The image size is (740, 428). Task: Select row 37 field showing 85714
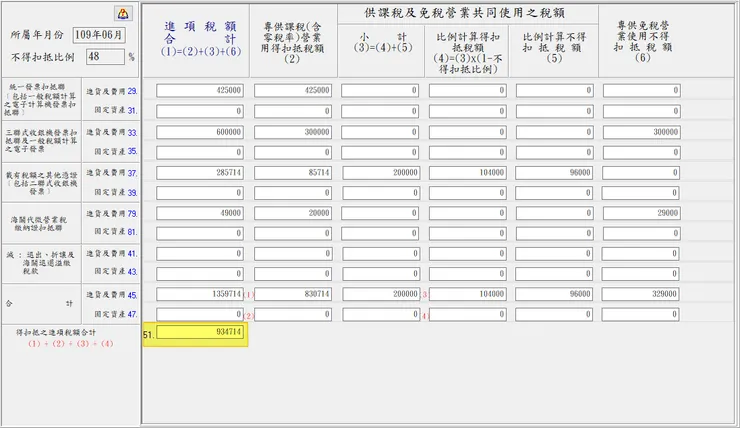point(293,173)
